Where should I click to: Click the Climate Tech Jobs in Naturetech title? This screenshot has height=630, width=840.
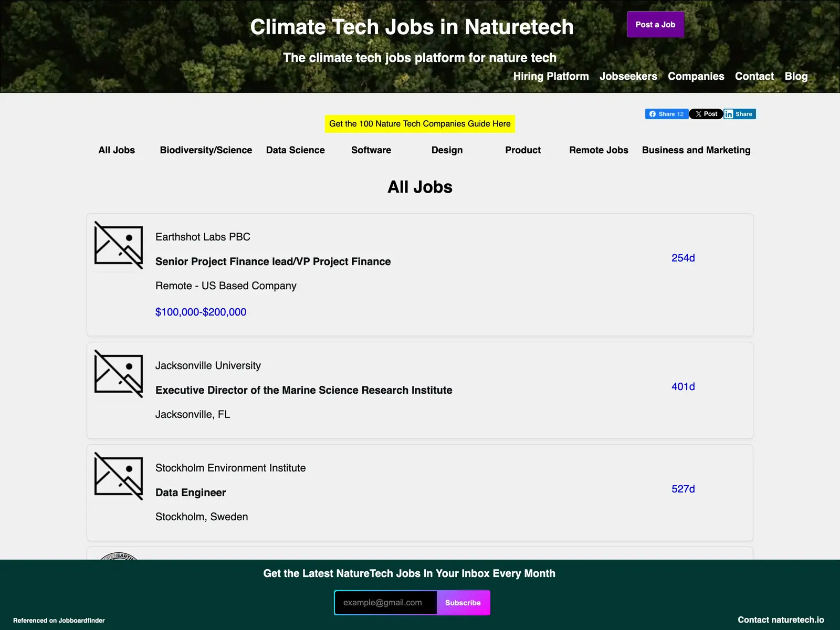point(412,27)
